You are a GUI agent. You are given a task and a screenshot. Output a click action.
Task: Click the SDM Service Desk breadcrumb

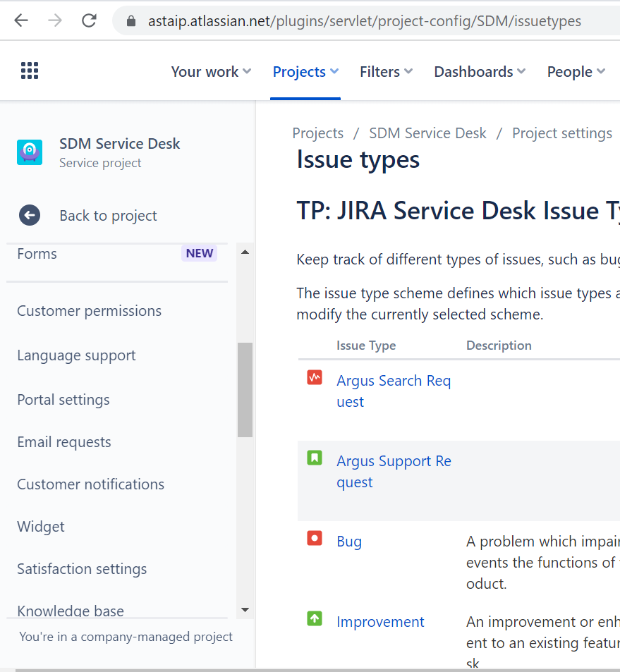pos(427,133)
